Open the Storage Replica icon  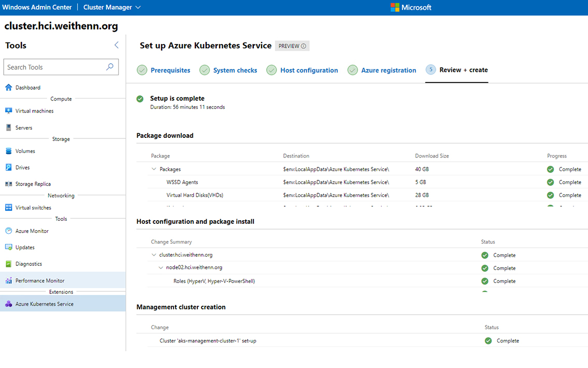pos(9,184)
